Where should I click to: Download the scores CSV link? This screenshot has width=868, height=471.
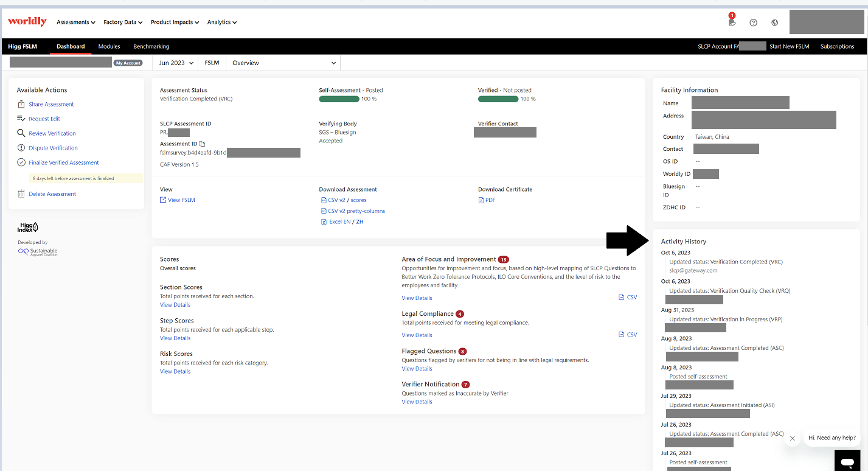[358, 200]
